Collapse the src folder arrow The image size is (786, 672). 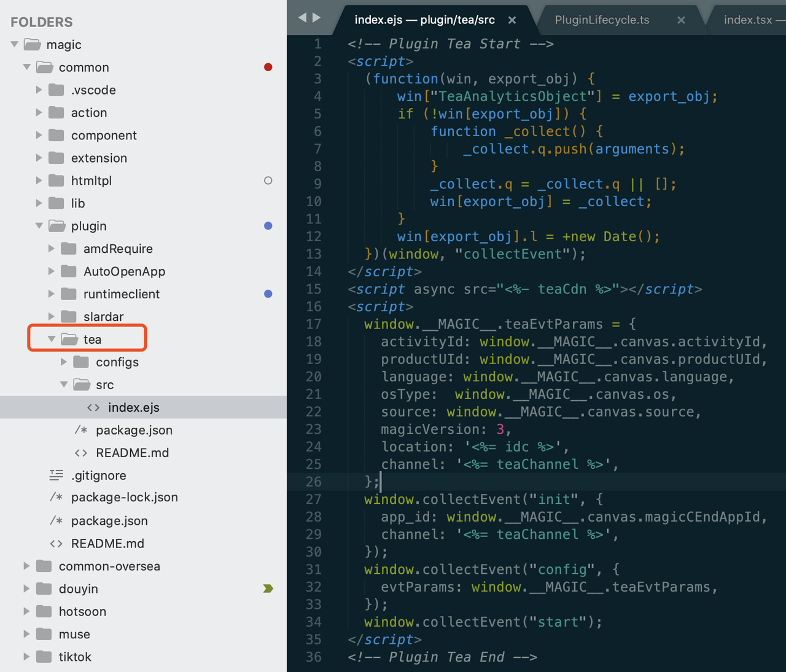pyautogui.click(x=64, y=385)
